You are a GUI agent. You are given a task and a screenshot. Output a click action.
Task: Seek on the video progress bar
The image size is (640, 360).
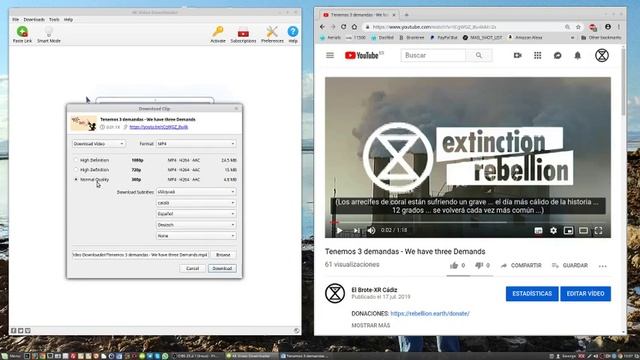coord(468,222)
